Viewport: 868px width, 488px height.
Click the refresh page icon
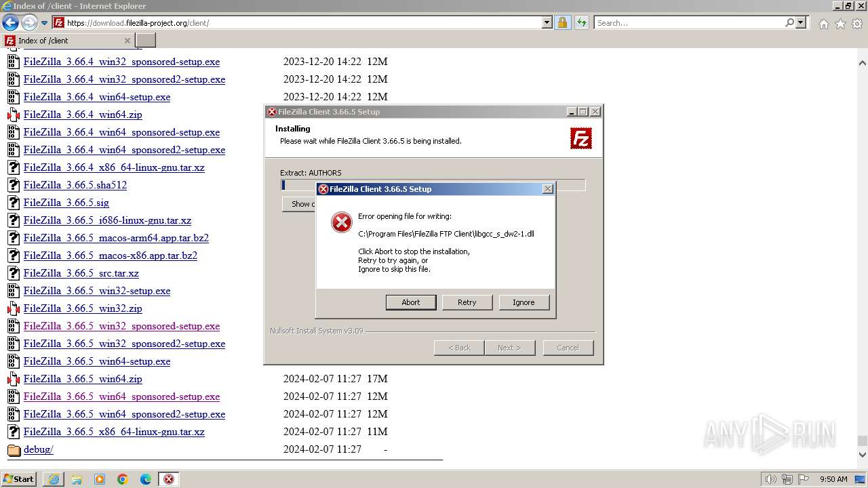pos(581,23)
